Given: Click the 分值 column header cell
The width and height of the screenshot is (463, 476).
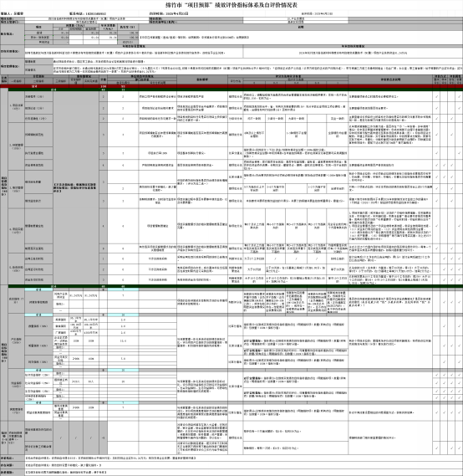Looking at the screenshot, I should pos(103,79).
